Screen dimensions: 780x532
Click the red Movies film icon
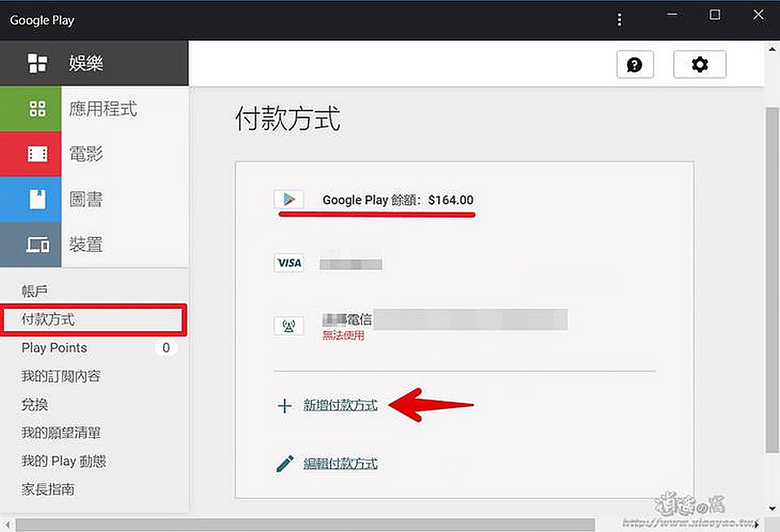[38, 154]
